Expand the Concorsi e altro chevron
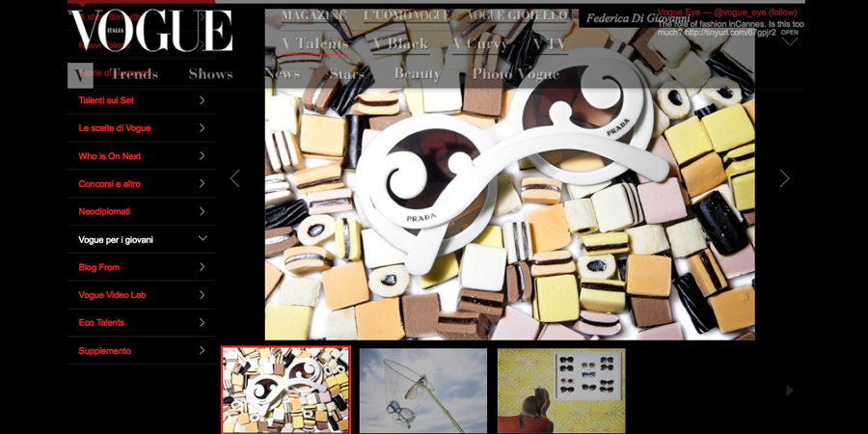 pyautogui.click(x=203, y=183)
